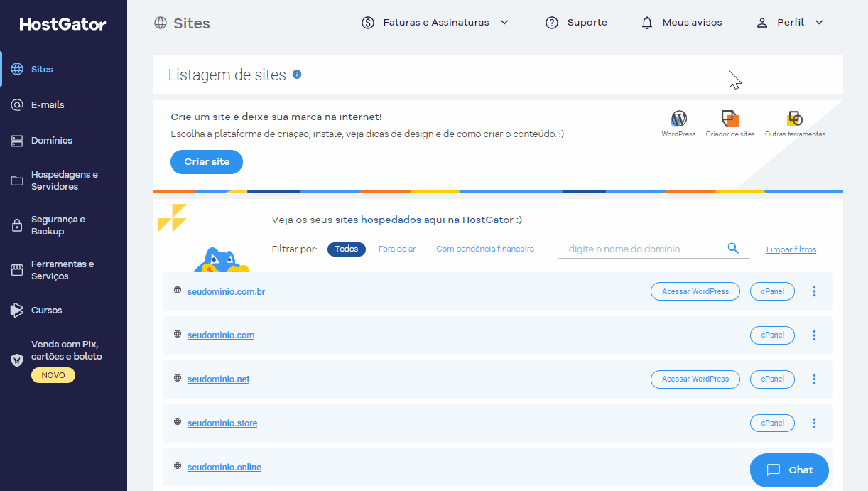
Task: Click the Limpar filtros link
Action: tap(791, 249)
